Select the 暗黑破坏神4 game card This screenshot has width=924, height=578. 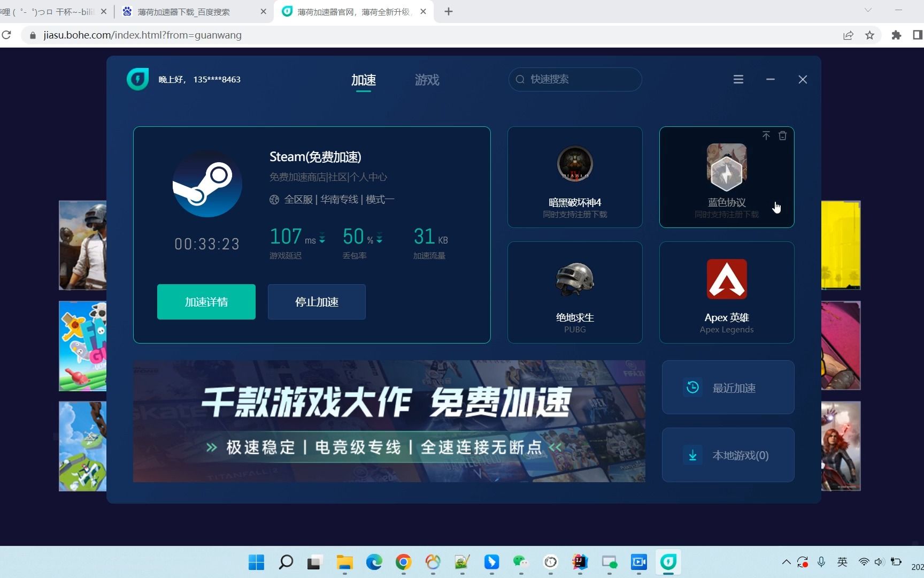[x=575, y=177]
